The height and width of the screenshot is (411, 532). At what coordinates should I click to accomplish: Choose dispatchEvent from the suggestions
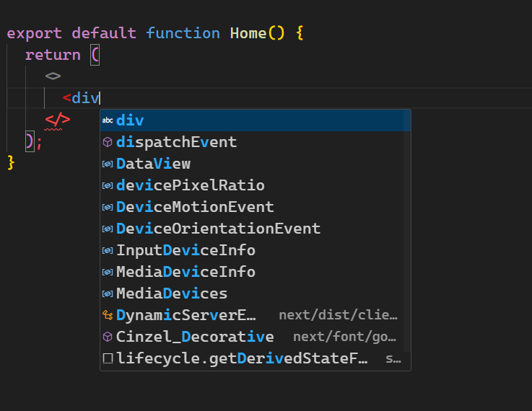[255, 142]
